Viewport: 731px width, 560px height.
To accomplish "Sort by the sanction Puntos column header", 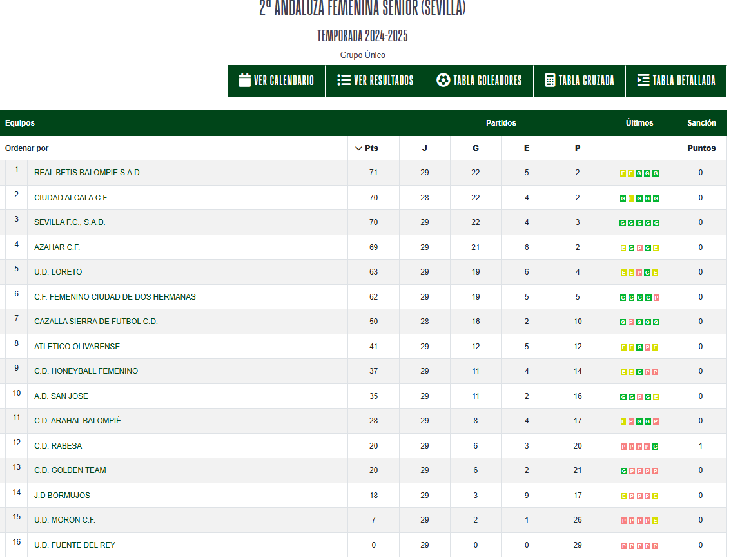I will (x=701, y=148).
